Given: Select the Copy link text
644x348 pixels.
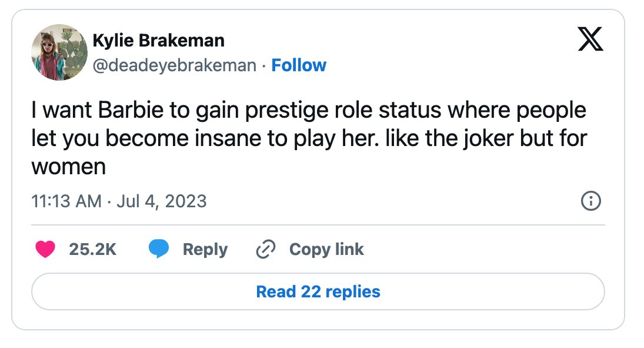Looking at the screenshot, I should (326, 249).
